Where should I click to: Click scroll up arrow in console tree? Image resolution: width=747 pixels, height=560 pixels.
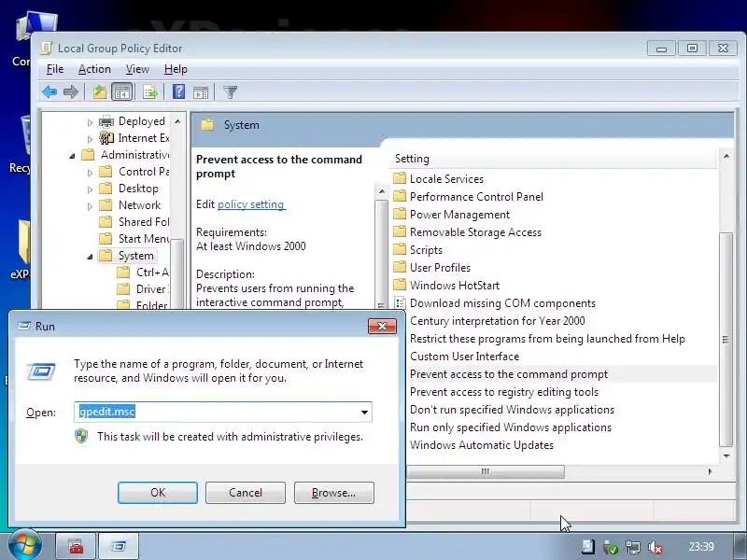(177, 121)
